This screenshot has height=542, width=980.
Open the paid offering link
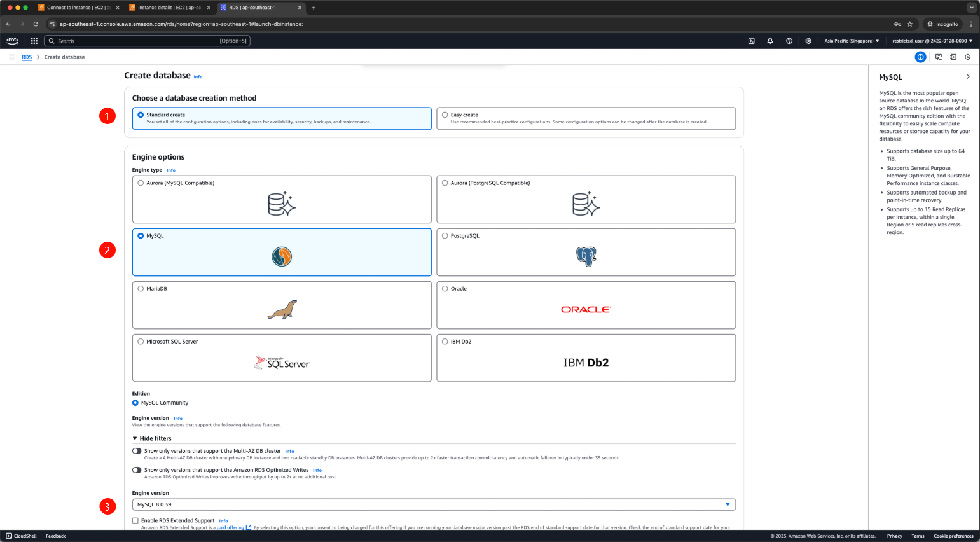(233, 527)
